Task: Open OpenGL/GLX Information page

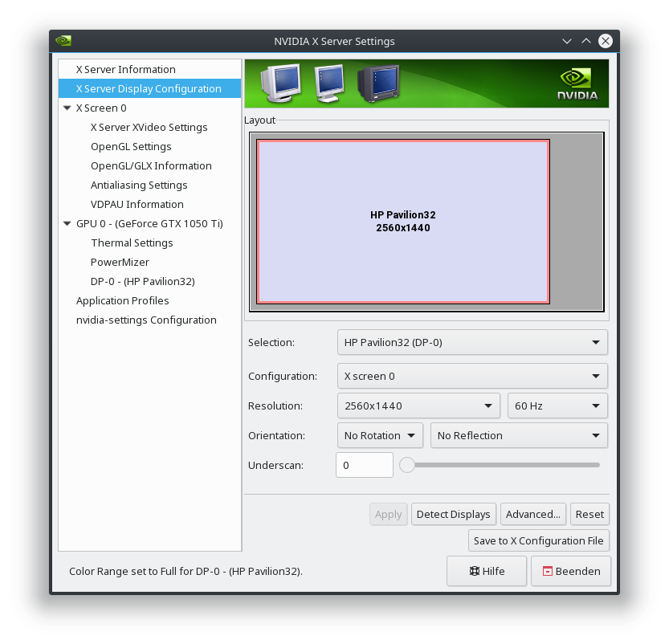Action: (149, 165)
